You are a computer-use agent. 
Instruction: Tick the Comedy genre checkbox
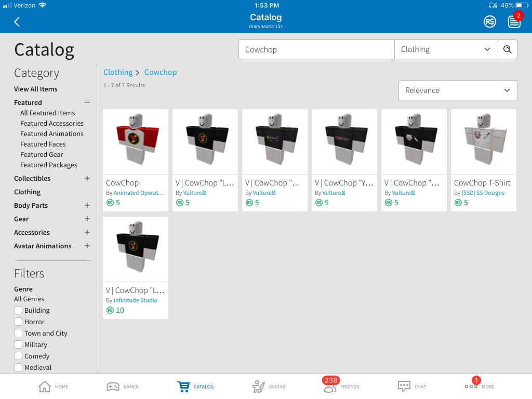coord(18,356)
